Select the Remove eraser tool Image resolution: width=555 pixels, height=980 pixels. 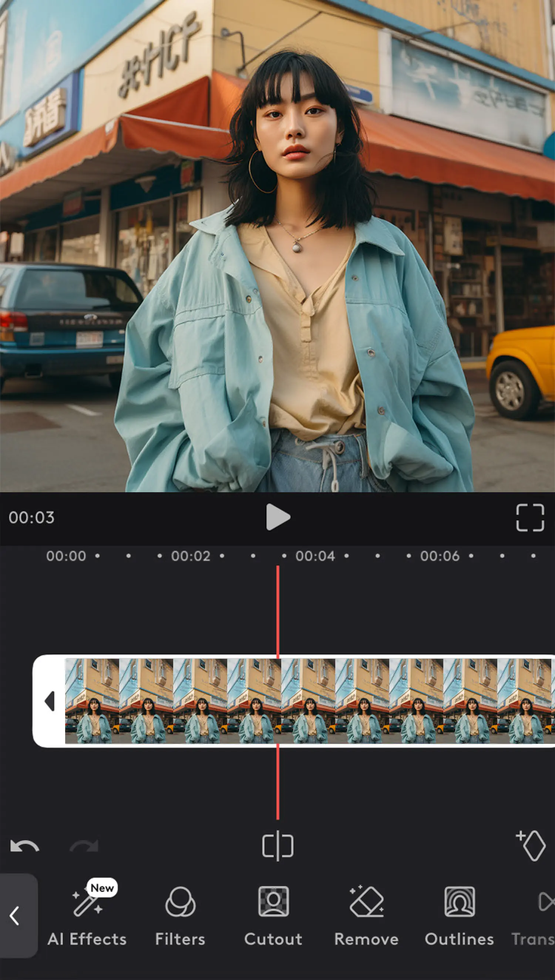pyautogui.click(x=366, y=915)
